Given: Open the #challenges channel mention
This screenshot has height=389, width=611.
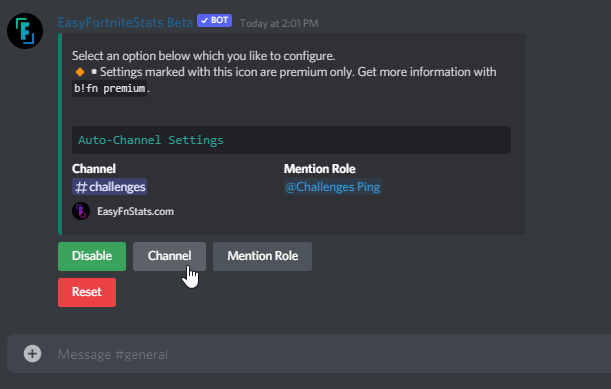Looking at the screenshot, I should point(109,187).
